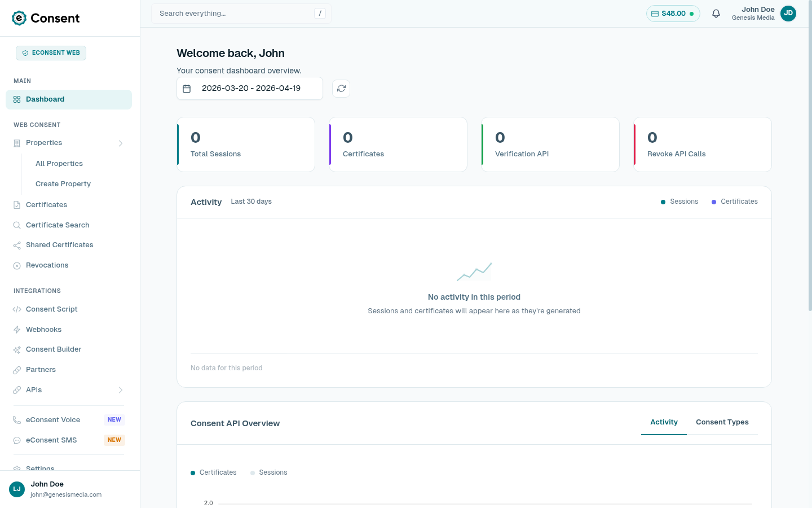Click the LJ avatar in sidebar footer
The width and height of the screenshot is (812, 508).
17,489
